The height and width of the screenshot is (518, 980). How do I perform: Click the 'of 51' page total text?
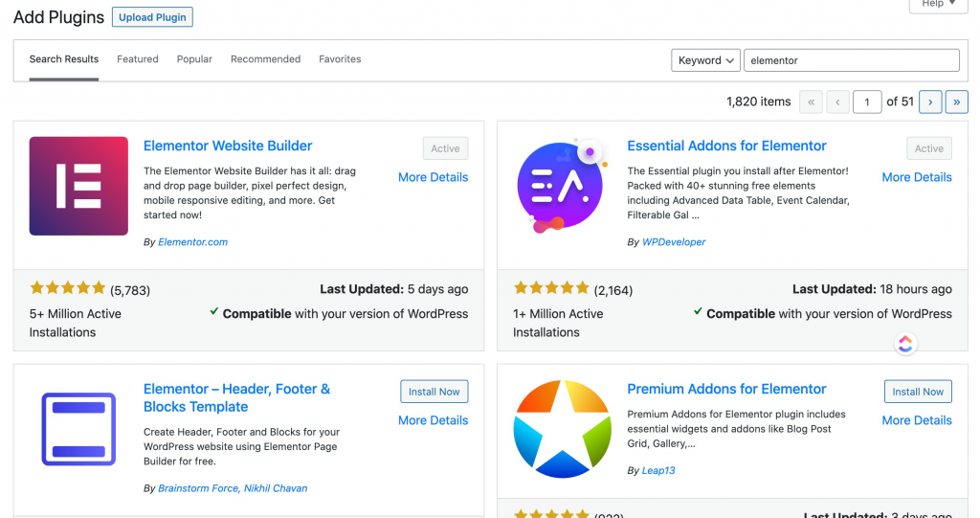(900, 102)
